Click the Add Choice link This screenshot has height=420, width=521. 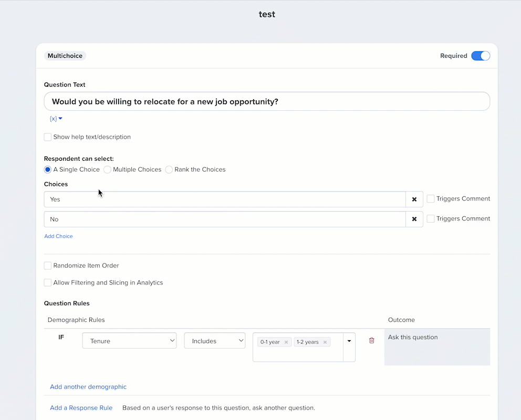58,236
